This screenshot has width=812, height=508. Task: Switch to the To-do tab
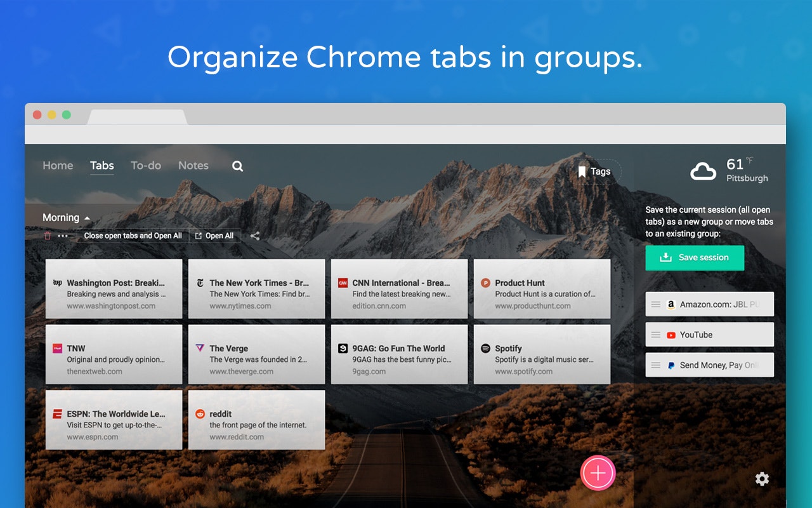[146, 166]
